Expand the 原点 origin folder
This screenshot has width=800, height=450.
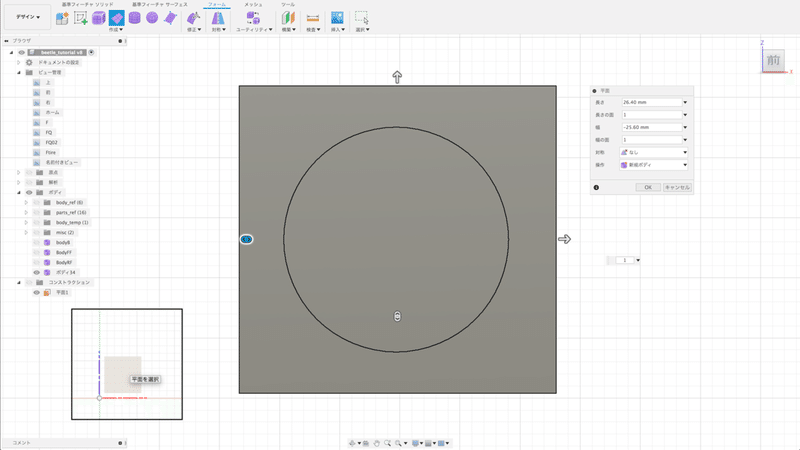tap(19, 172)
